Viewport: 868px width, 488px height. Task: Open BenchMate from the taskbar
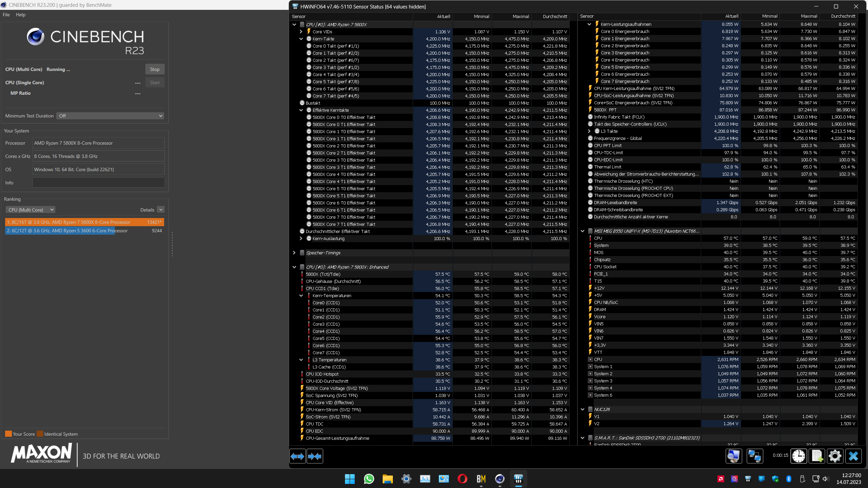tap(481, 479)
